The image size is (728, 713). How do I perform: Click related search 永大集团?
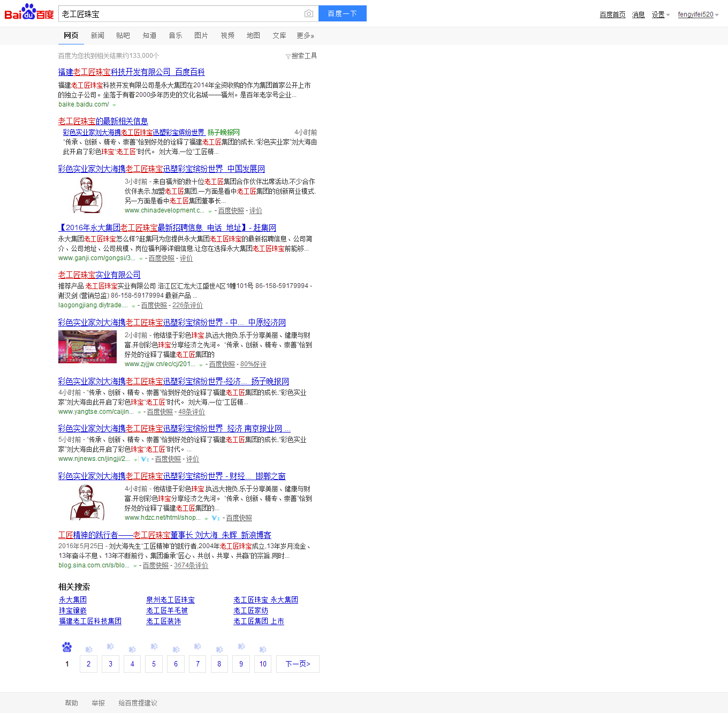[x=73, y=600]
